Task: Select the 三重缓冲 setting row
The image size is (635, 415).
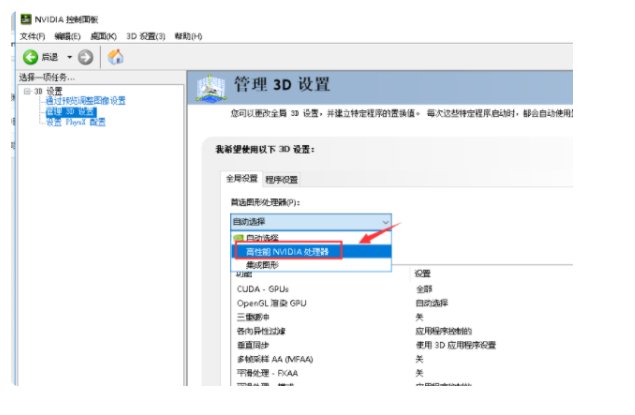Action: tap(403, 317)
